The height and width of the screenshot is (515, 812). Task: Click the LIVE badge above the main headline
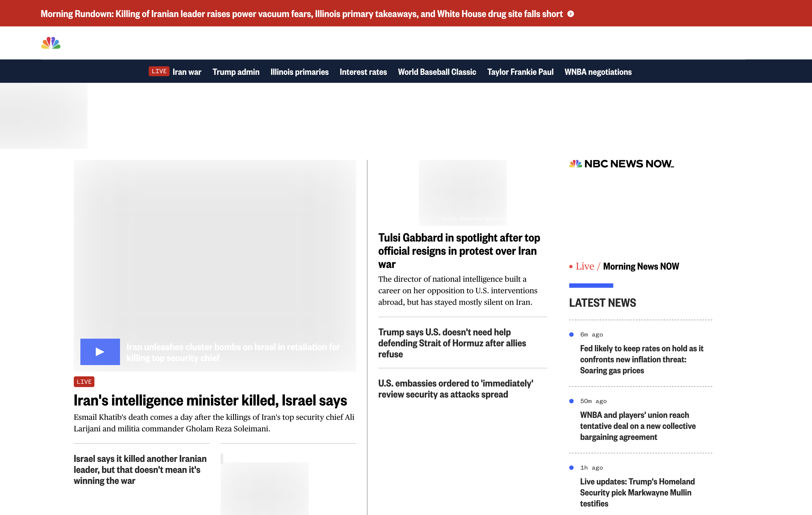tap(84, 382)
